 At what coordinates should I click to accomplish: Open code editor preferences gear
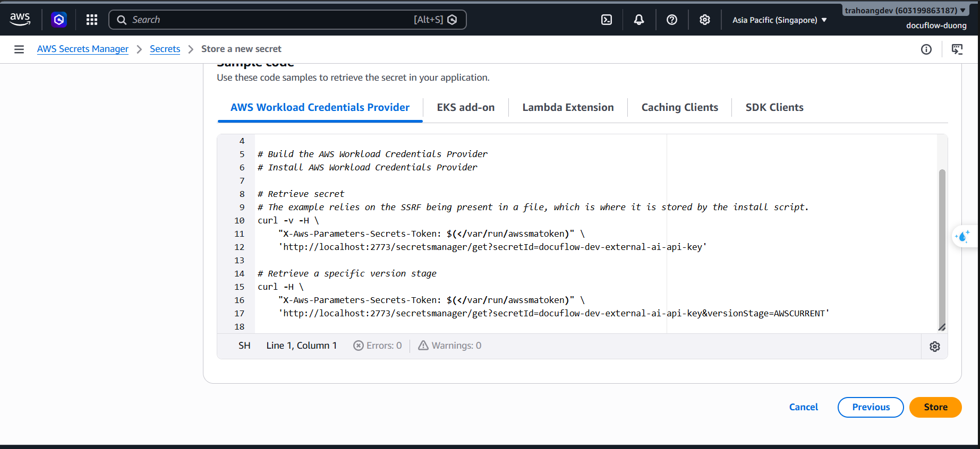point(935,347)
